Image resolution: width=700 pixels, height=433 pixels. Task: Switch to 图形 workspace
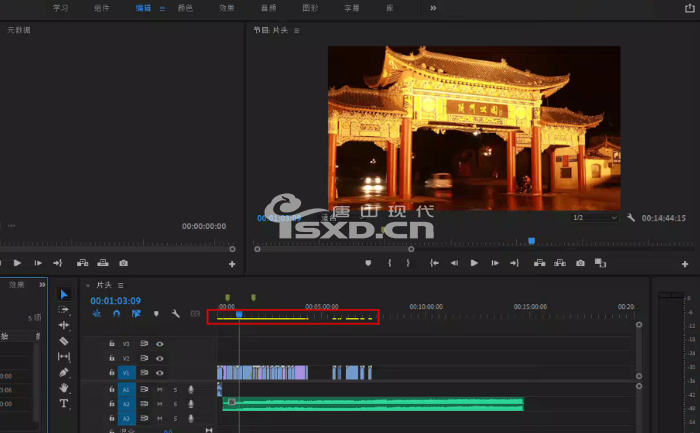(x=310, y=8)
